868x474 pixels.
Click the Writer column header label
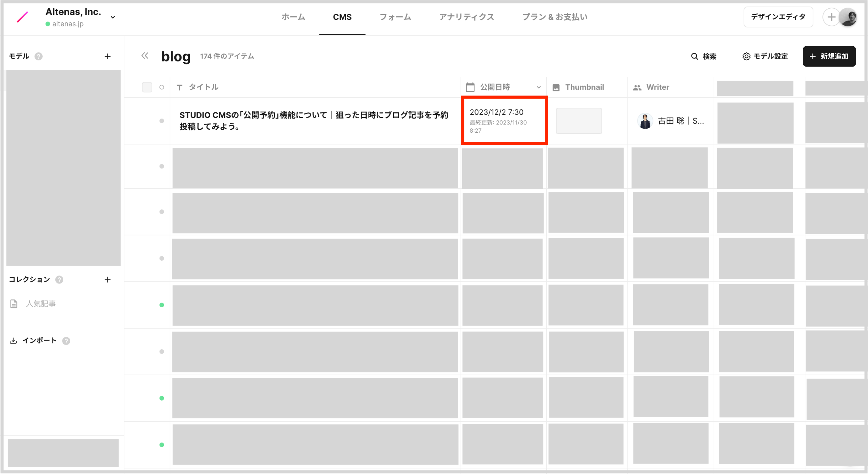[x=658, y=87]
